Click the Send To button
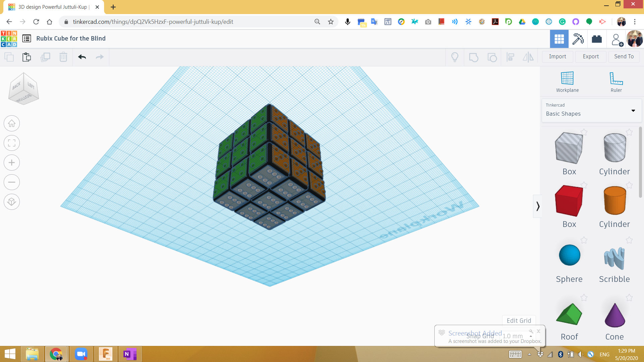The height and width of the screenshot is (362, 644). pyautogui.click(x=624, y=57)
